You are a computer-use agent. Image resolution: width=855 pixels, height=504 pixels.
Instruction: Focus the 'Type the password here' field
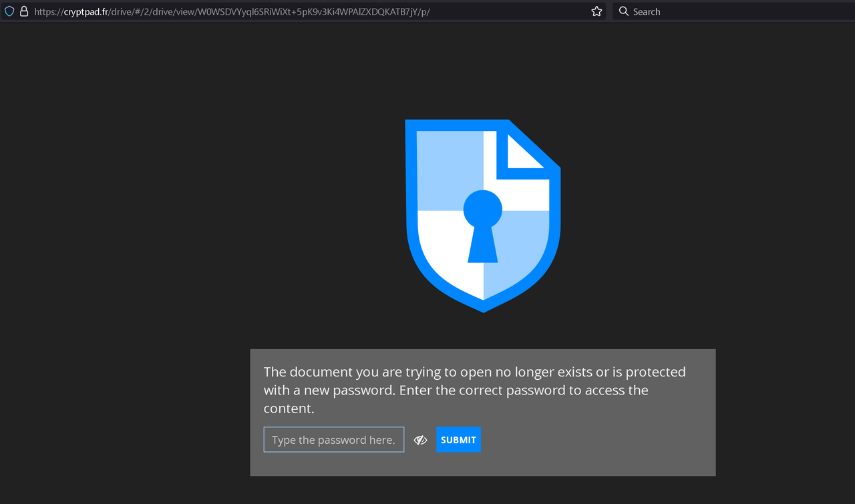coord(334,440)
